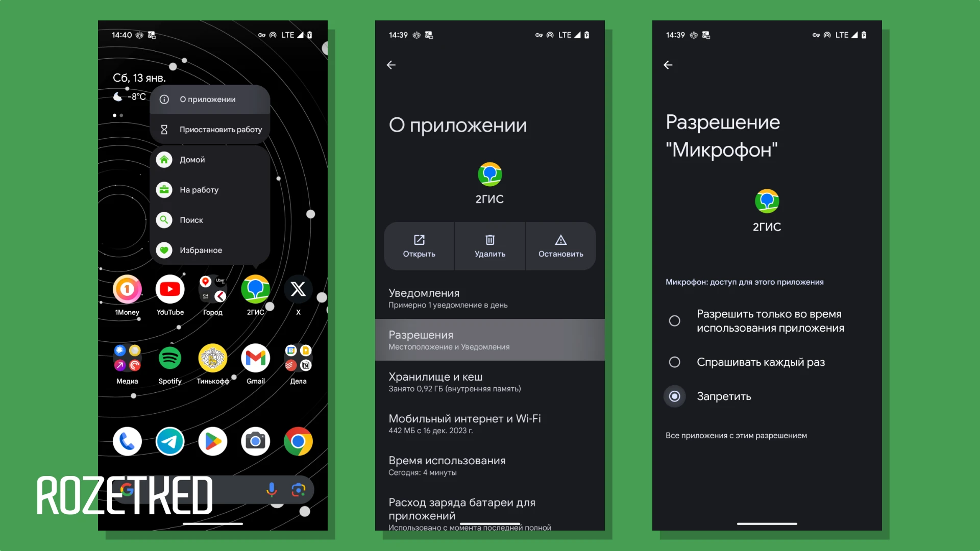
Task: Open Google Chrome from dock
Action: 298,441
